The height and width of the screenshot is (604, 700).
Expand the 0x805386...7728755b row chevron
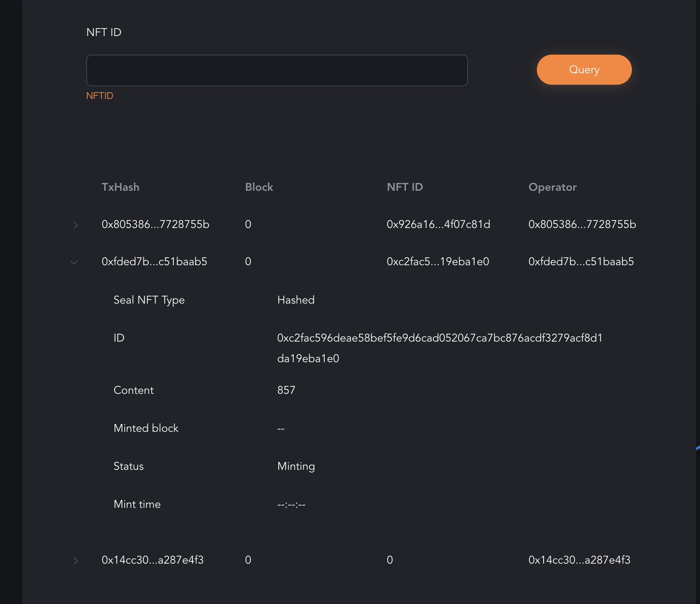[76, 225]
